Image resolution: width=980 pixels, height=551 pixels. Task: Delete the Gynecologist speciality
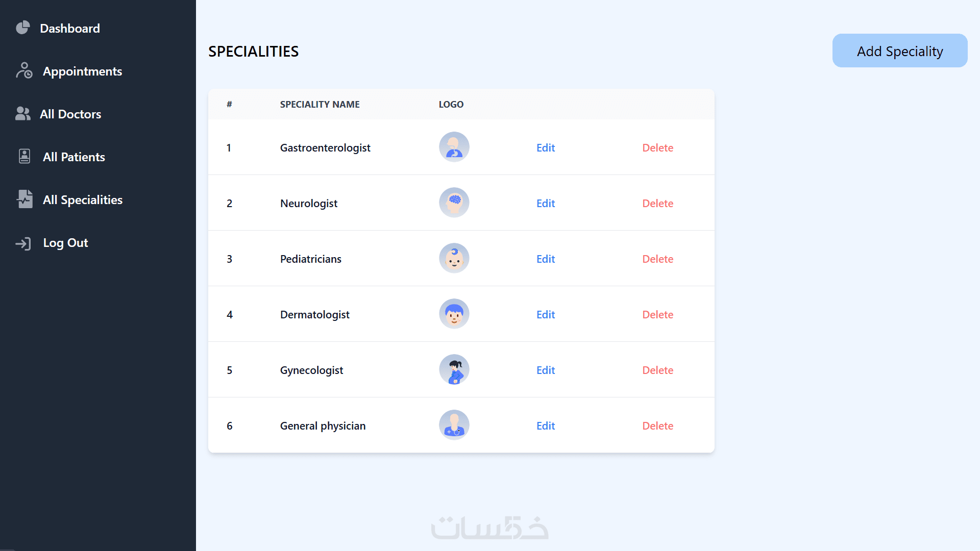657,370
